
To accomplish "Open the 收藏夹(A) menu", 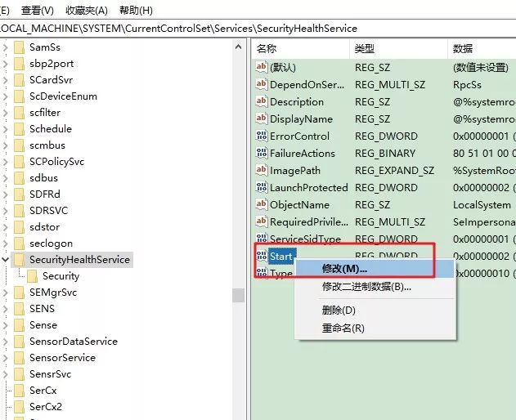I will [86, 10].
